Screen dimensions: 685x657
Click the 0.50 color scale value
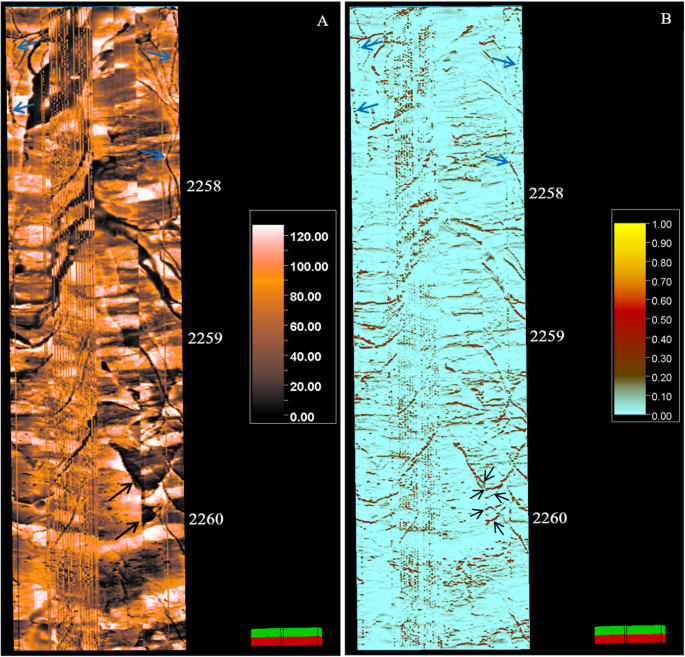coord(661,320)
